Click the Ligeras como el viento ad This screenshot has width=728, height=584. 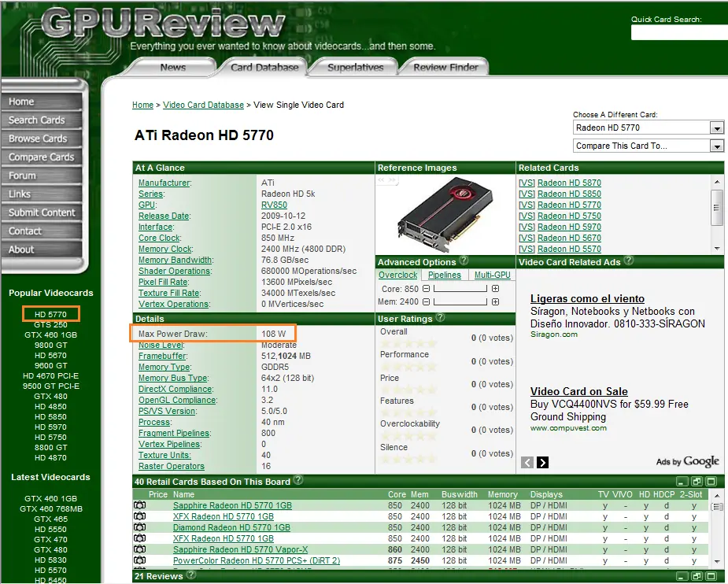[587, 298]
